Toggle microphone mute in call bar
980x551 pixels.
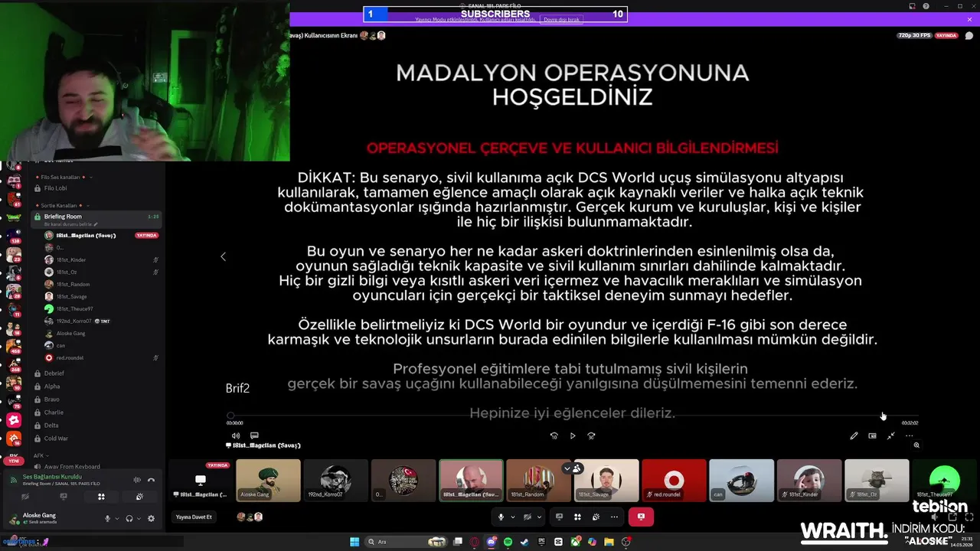point(501,517)
